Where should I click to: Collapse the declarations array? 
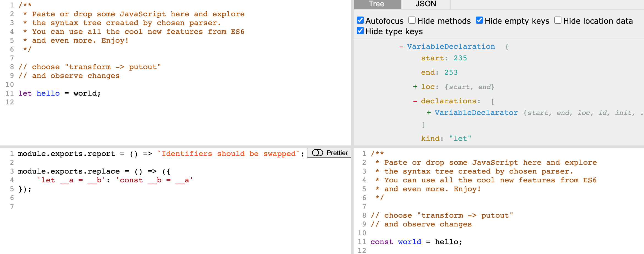click(x=415, y=101)
